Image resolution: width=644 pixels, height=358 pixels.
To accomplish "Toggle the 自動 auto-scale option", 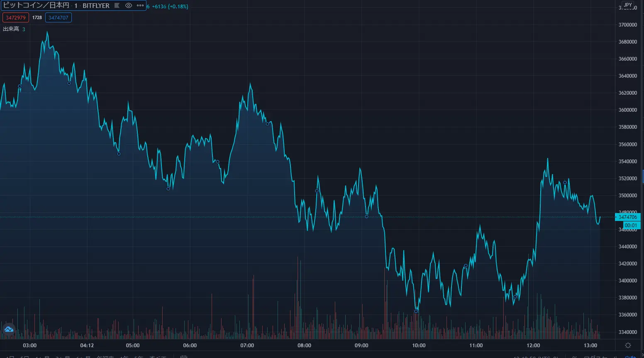I will point(630,357).
